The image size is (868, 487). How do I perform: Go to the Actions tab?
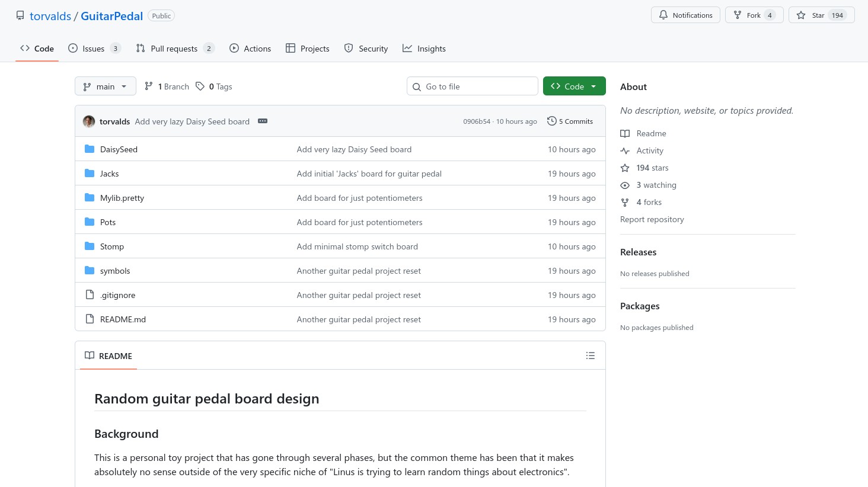click(x=250, y=49)
